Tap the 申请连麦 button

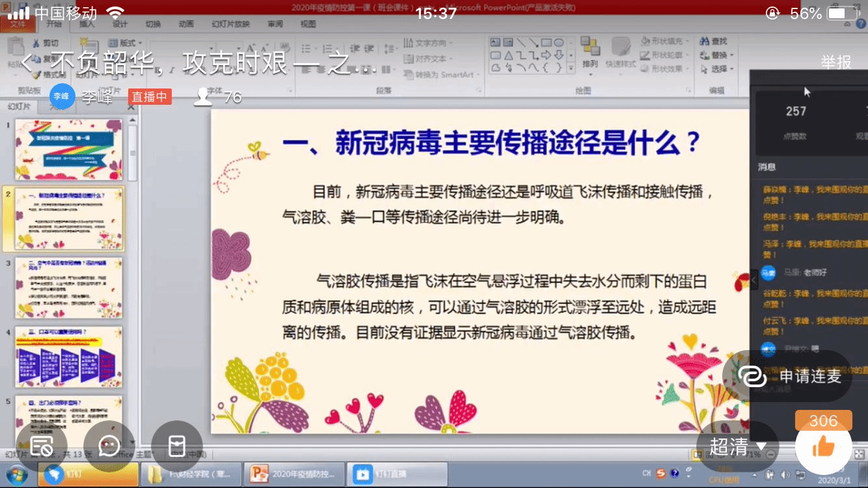pos(788,376)
